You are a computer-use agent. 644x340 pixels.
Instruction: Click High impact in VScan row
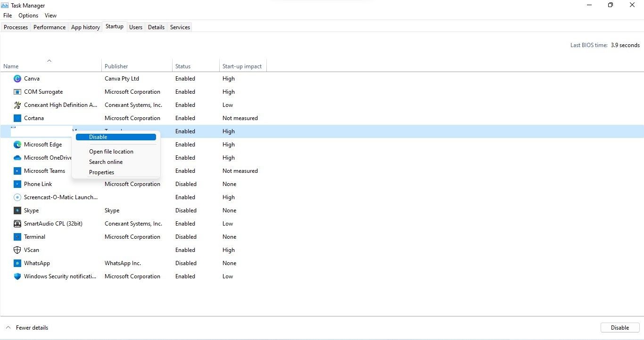[x=229, y=250]
